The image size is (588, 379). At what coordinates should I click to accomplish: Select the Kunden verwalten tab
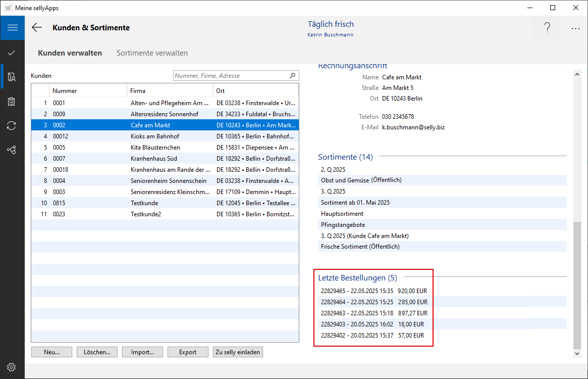(x=70, y=53)
